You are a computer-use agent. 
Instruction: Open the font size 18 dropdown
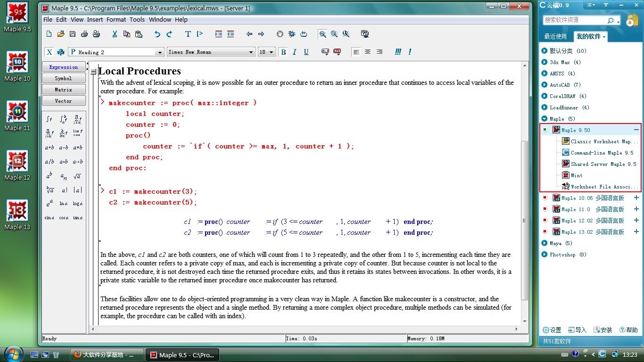pos(272,52)
